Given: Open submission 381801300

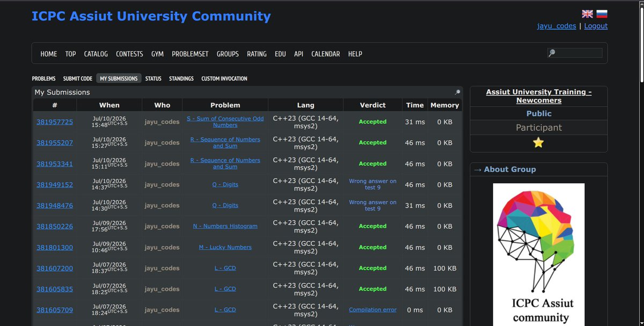Looking at the screenshot, I should coord(55,248).
